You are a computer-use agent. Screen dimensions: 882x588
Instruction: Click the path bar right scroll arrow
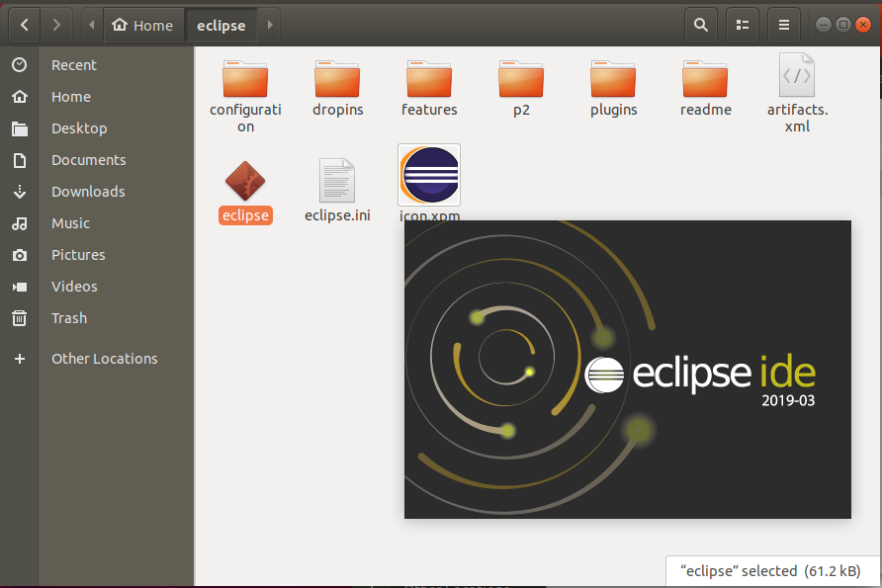pos(270,25)
